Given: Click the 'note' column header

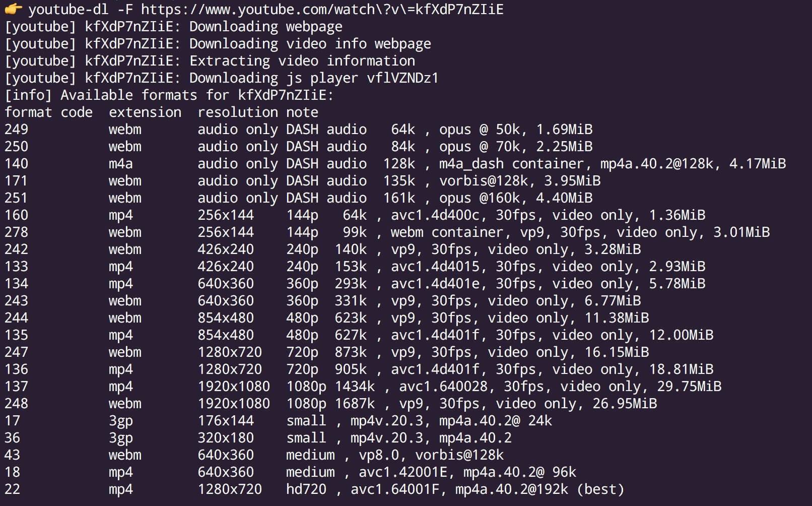Looking at the screenshot, I should coord(302,112).
